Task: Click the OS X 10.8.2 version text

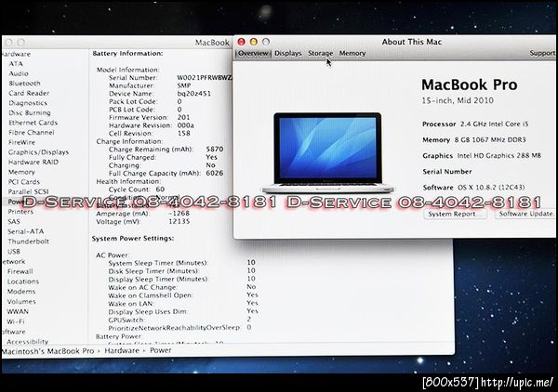Action: click(491, 188)
